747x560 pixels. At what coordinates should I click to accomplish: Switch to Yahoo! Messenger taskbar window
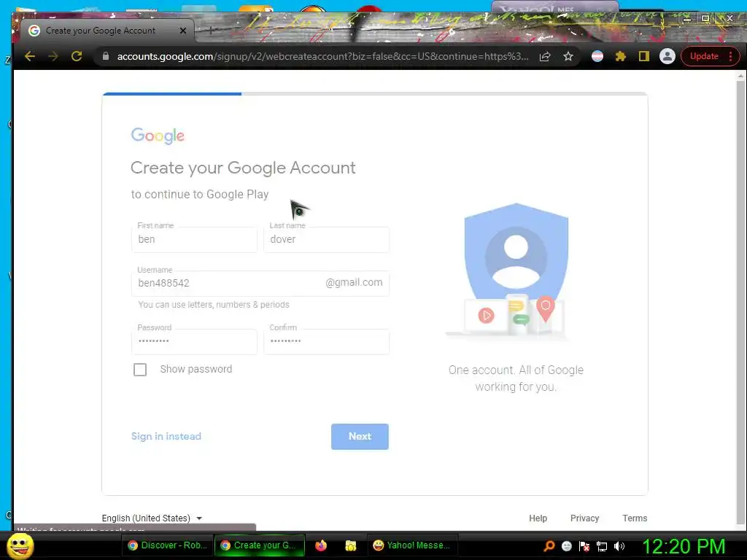point(412,545)
